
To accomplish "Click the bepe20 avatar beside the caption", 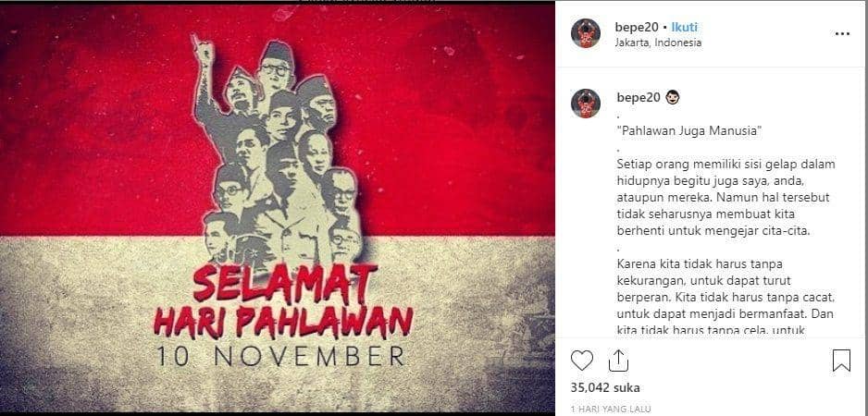I will [x=586, y=104].
